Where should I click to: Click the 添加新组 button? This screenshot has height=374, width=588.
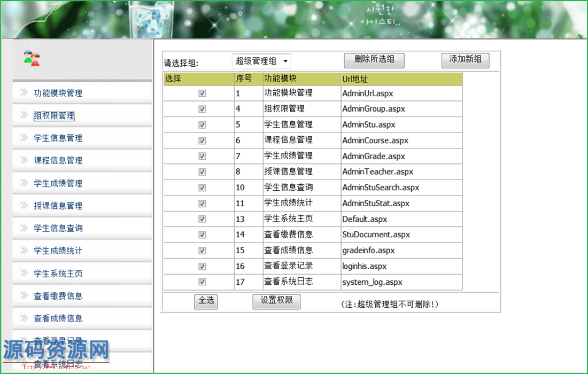pos(465,60)
